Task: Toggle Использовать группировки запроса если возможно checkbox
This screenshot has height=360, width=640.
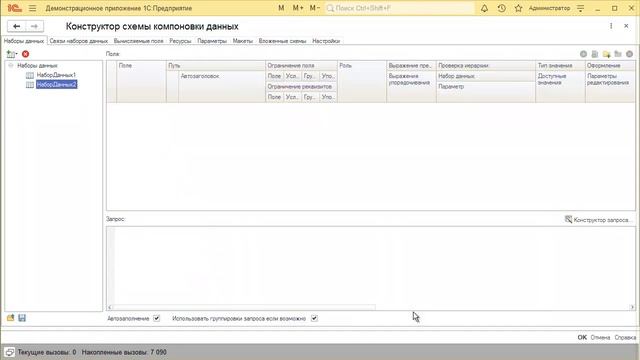Action: pyautogui.click(x=314, y=318)
